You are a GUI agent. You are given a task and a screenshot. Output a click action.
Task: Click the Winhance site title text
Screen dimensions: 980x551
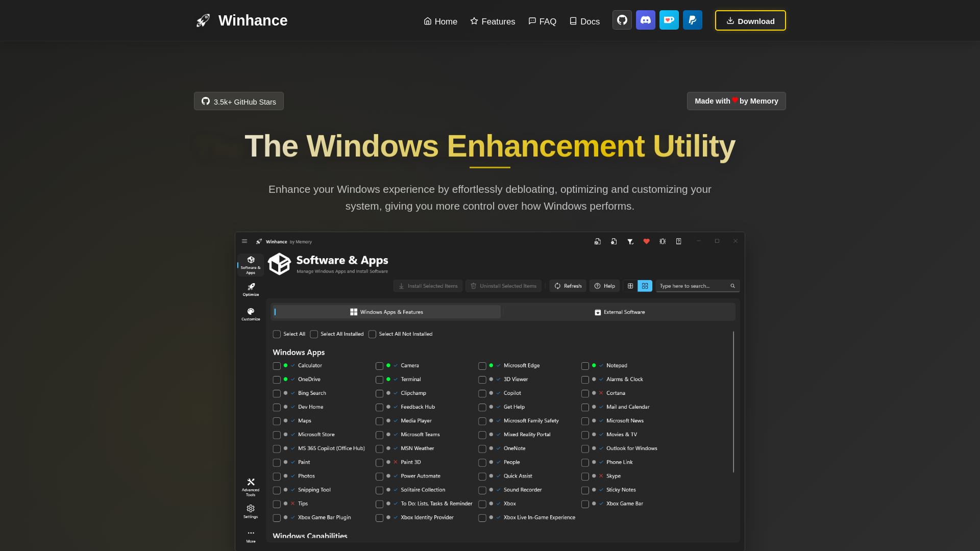(x=253, y=20)
